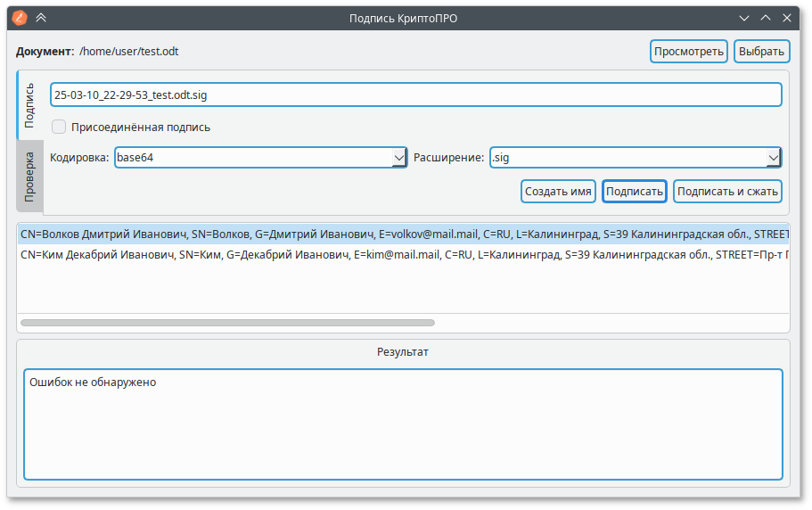Image resolution: width=812 pixels, height=510 pixels.
Task: Click the Подписать и сжать button
Action: [x=727, y=191]
